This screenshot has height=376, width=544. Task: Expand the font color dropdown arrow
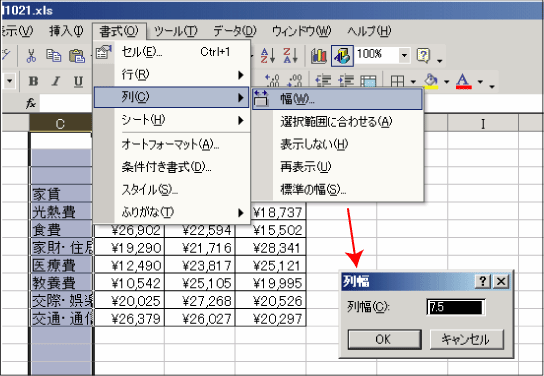coord(480,82)
